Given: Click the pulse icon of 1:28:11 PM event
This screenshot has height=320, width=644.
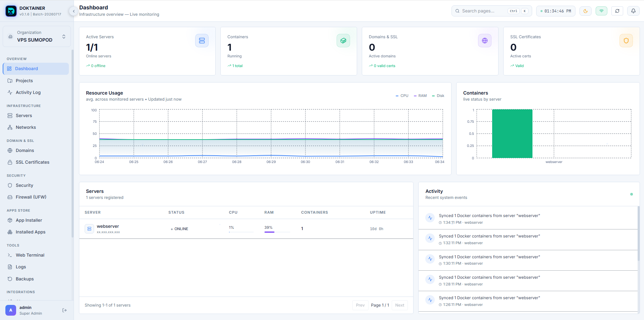Looking at the screenshot, I should (x=430, y=279).
